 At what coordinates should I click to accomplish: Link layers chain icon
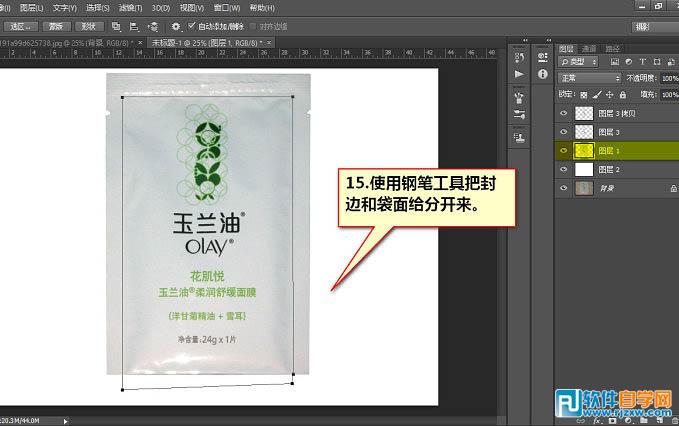(x=580, y=420)
